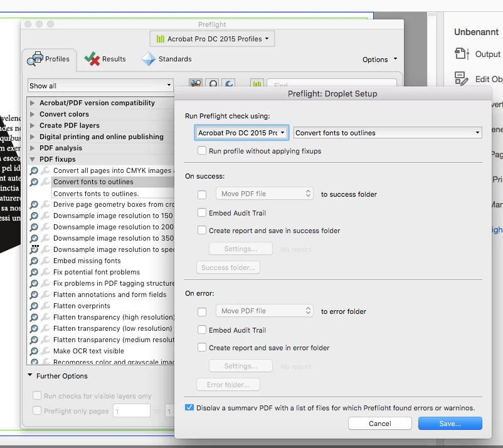Click wrench icon of Fix potential font problems
This screenshot has height=448, width=503.
46,272
